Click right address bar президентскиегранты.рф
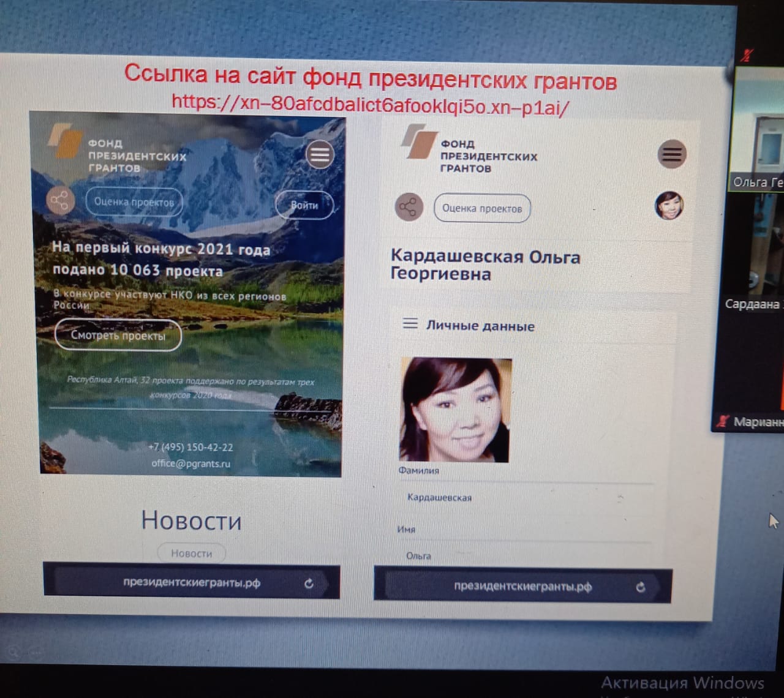 [522, 586]
